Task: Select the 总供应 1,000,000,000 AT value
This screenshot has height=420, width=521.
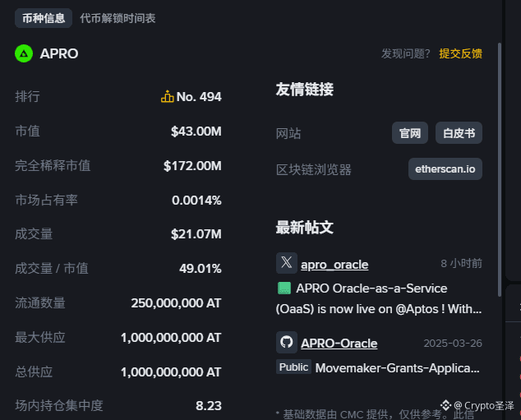Action: point(171,372)
